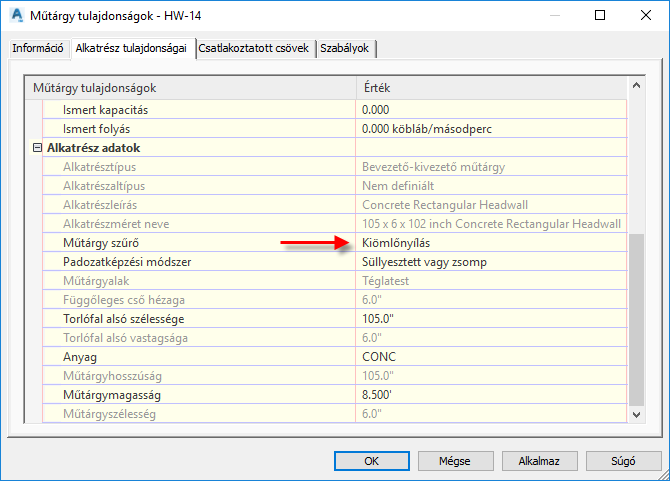This screenshot has width=670, height=481.
Task: Open the Alkatrész tulajdonságai tab
Action: click(x=131, y=48)
